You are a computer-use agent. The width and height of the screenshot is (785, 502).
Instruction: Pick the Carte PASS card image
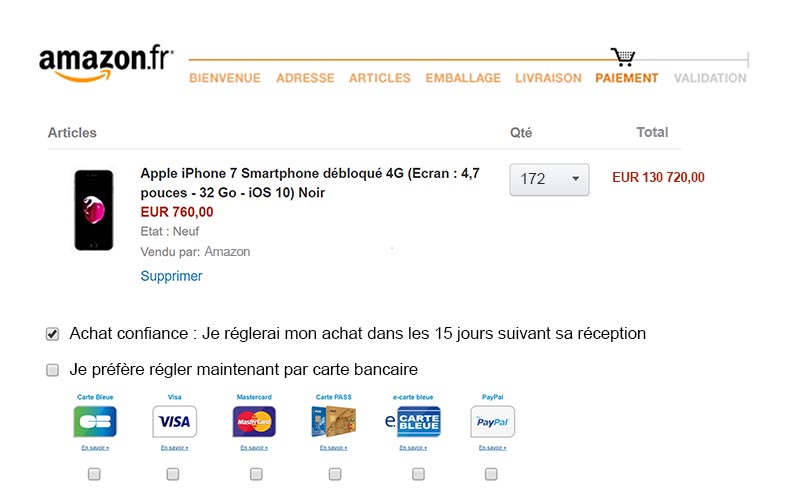(x=333, y=421)
